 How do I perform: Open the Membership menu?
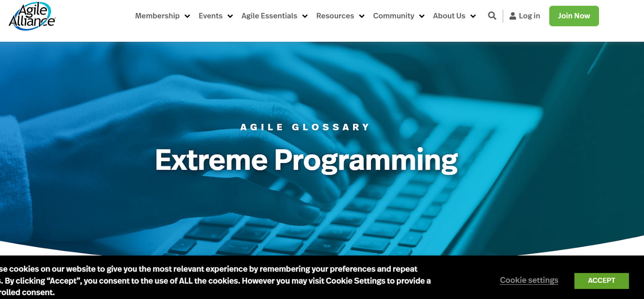tap(157, 16)
